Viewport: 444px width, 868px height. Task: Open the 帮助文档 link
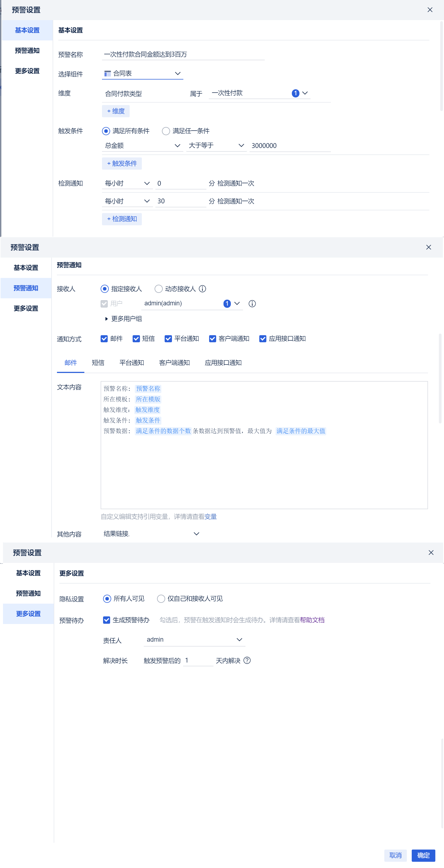point(312,620)
